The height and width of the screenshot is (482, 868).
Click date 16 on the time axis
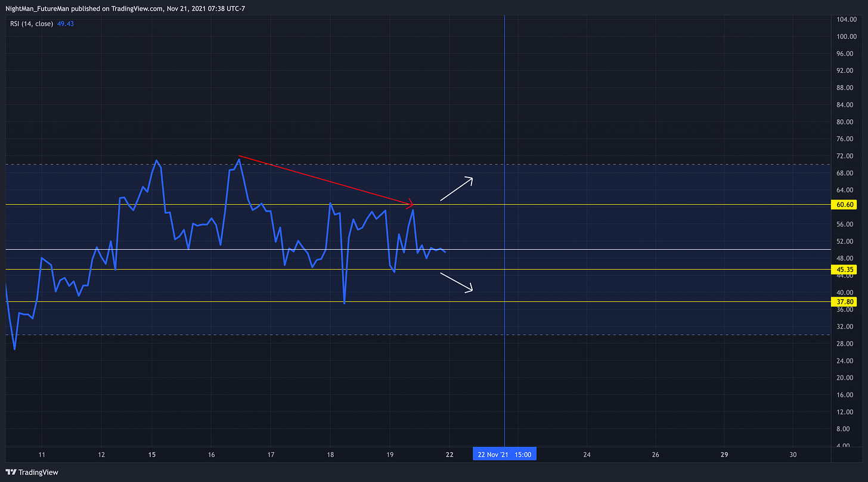point(212,454)
